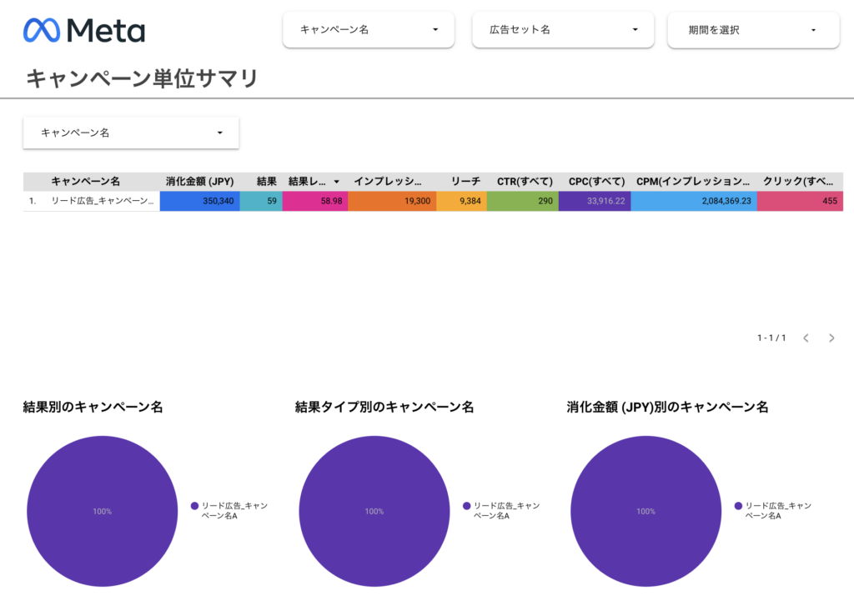The height and width of the screenshot is (616, 854).
Task: Go to previous table page arrow
Action: tap(806, 338)
